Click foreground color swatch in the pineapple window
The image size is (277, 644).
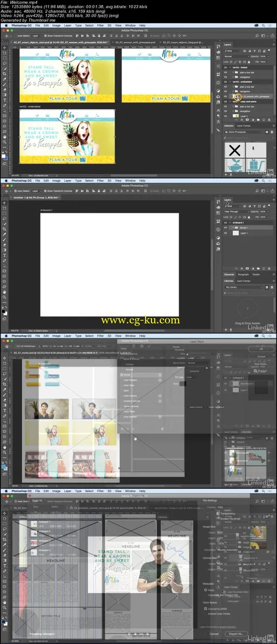[x=3, y=156]
